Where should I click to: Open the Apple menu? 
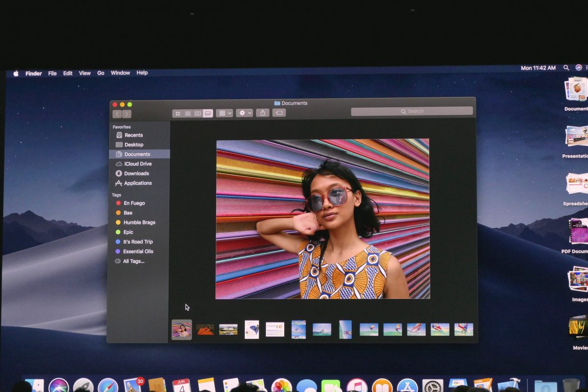point(16,73)
